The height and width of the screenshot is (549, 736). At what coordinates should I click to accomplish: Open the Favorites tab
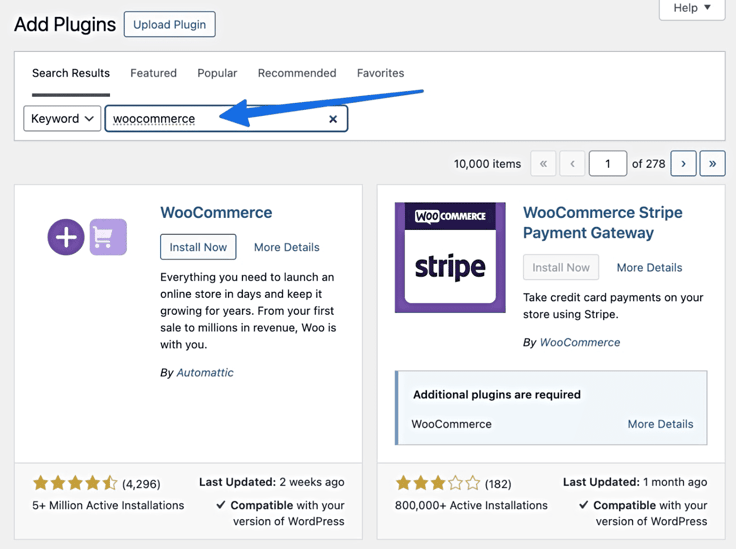point(381,73)
